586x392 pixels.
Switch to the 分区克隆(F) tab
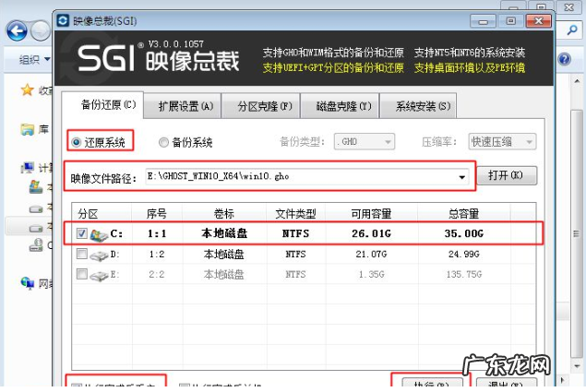pos(261,106)
